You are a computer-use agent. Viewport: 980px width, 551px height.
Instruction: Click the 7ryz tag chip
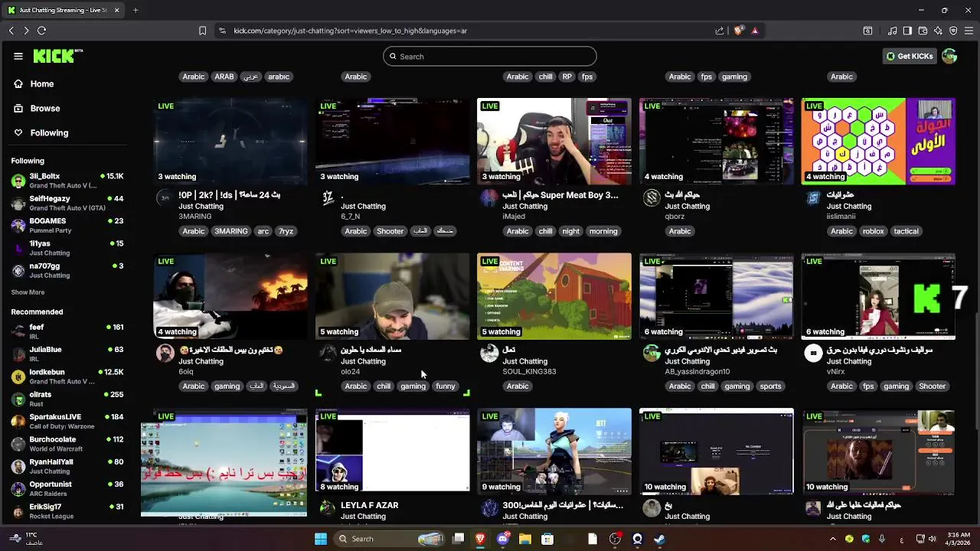tap(286, 231)
